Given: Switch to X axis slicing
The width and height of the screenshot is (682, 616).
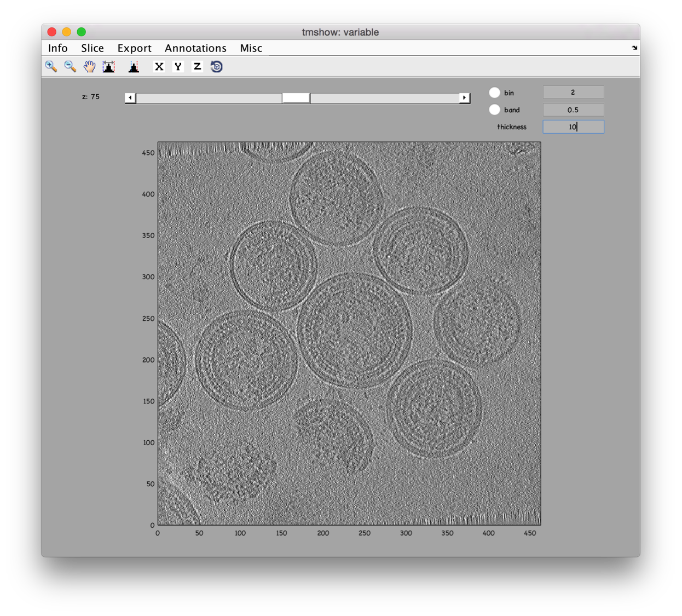Looking at the screenshot, I should (x=159, y=66).
